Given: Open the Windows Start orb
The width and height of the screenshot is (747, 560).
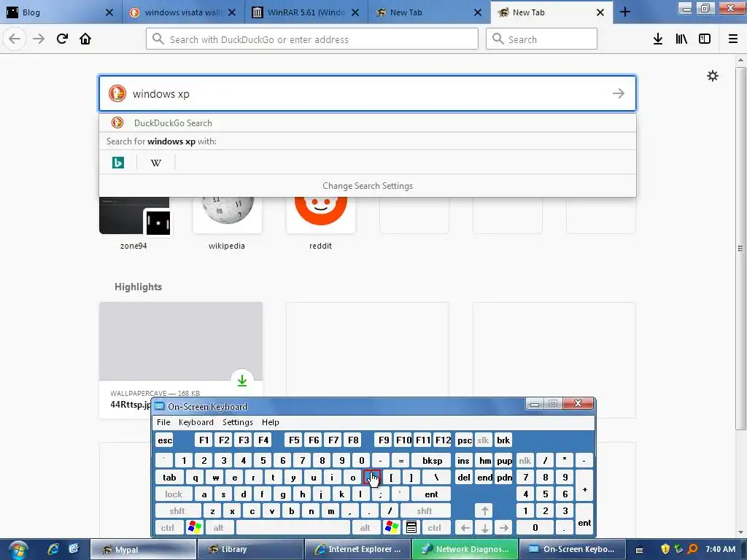Looking at the screenshot, I should click(x=18, y=550).
